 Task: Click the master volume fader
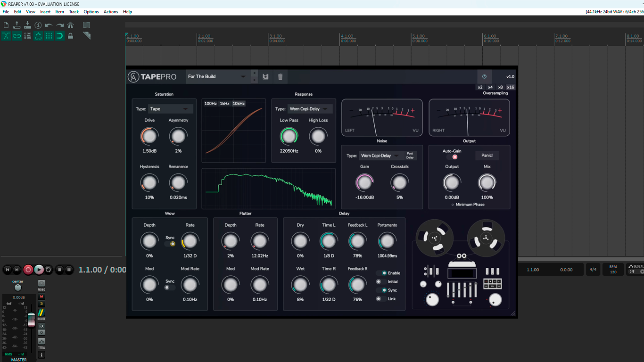tap(31, 319)
